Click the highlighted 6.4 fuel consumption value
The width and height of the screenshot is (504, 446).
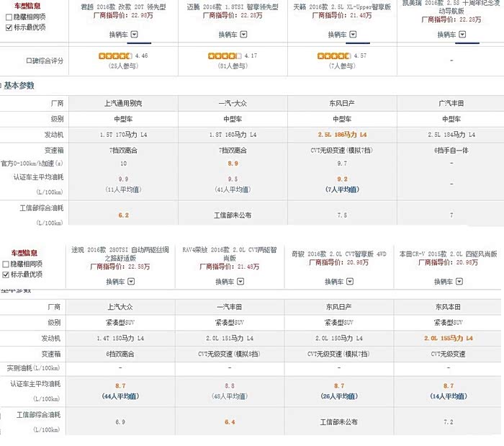pyautogui.click(x=230, y=422)
